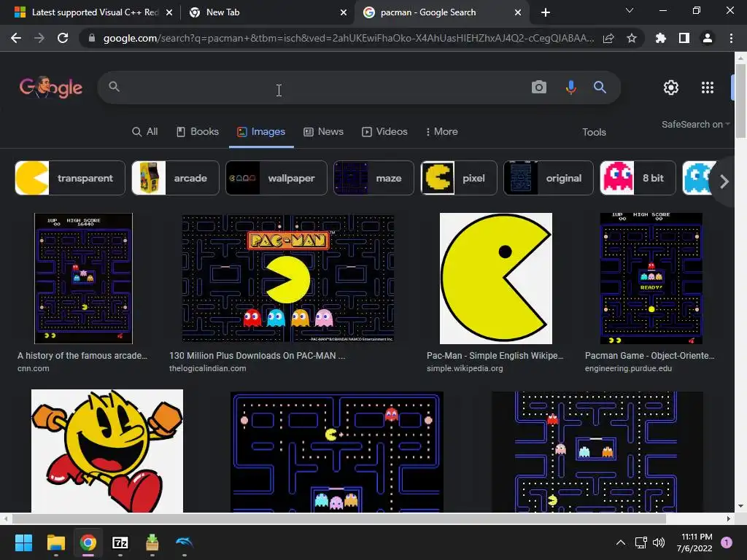Viewport: 747px width, 560px height.
Task: Go back to the previous page
Action: point(16,38)
